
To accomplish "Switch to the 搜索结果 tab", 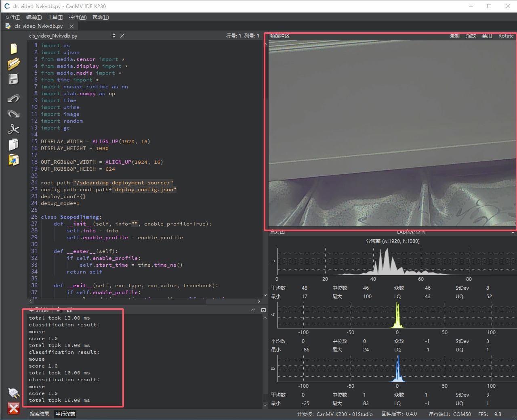I will [40, 414].
